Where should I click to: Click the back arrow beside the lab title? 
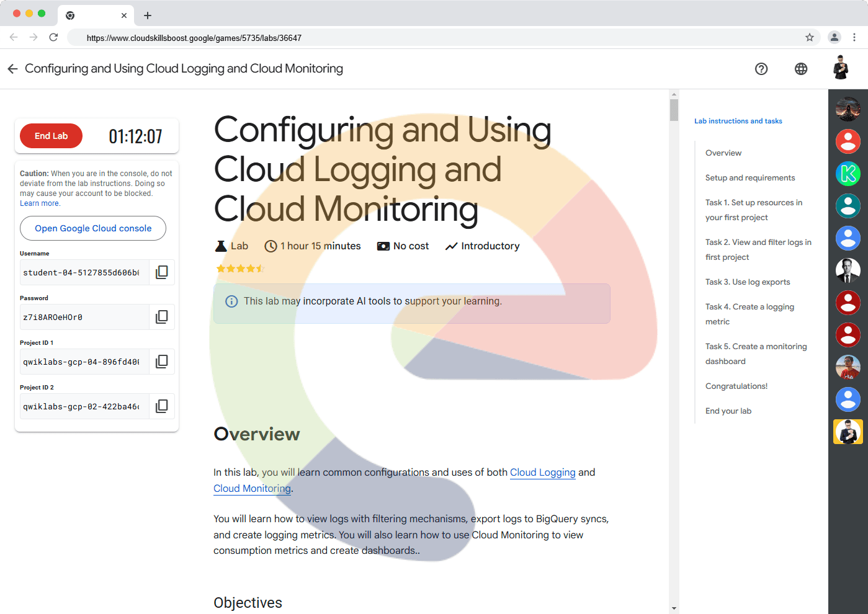(x=12, y=69)
